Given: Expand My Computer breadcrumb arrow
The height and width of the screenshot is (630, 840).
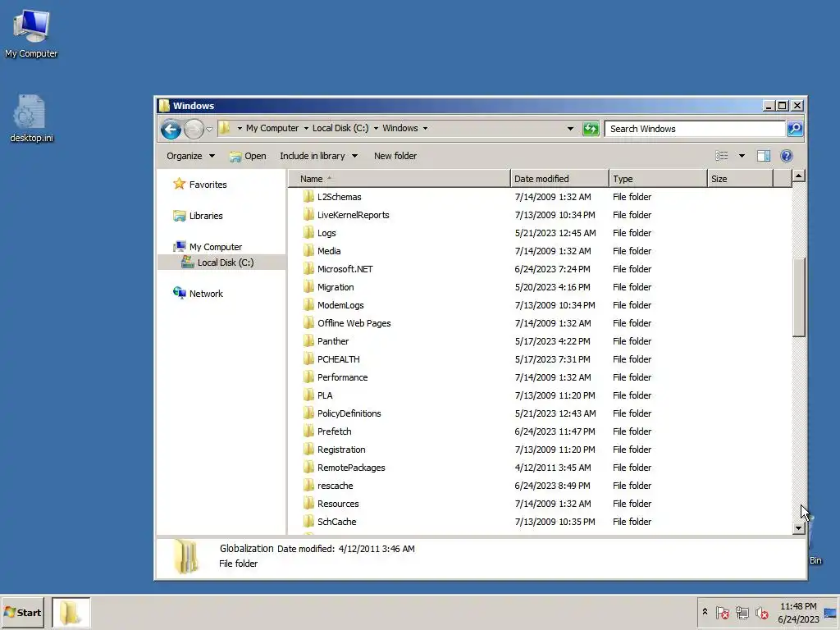Looking at the screenshot, I should [x=306, y=129].
